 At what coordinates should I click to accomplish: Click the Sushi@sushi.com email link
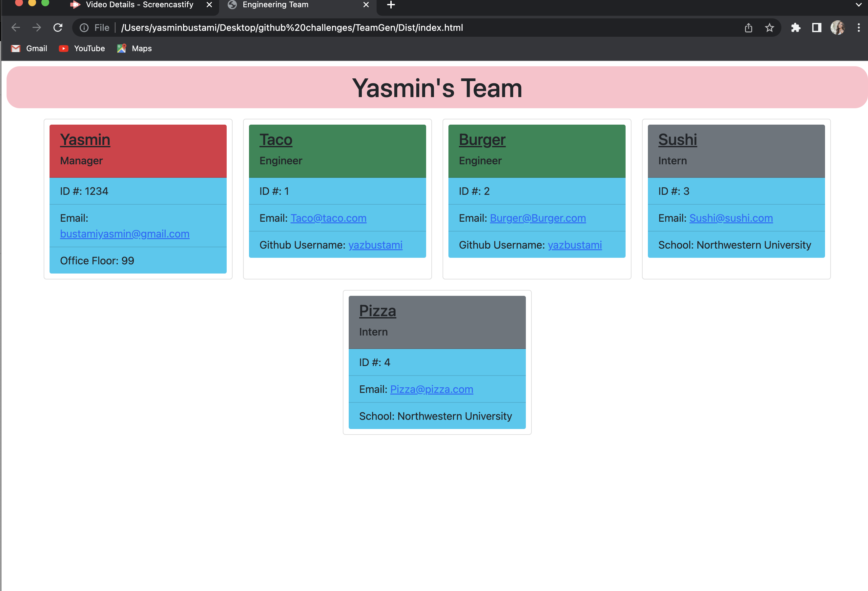(731, 218)
